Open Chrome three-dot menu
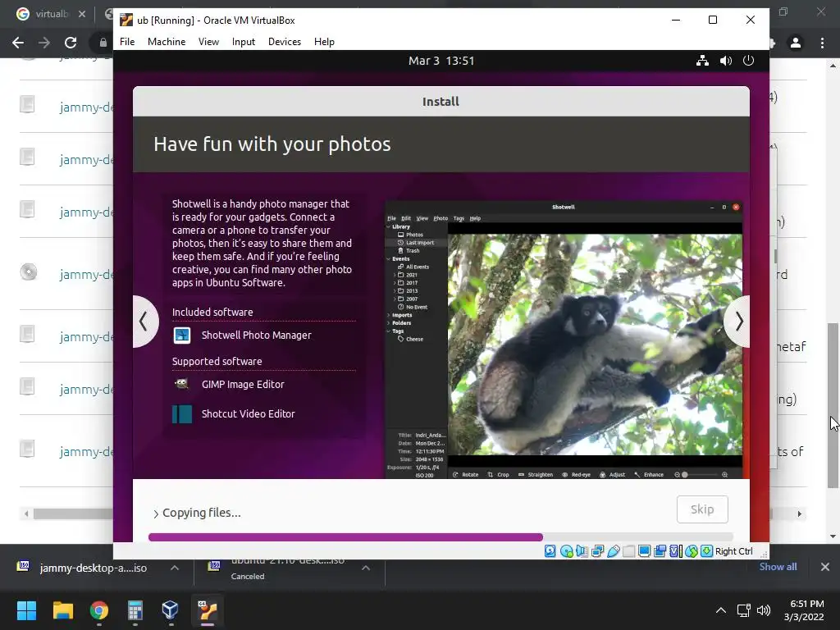This screenshot has height=630, width=840. click(822, 43)
